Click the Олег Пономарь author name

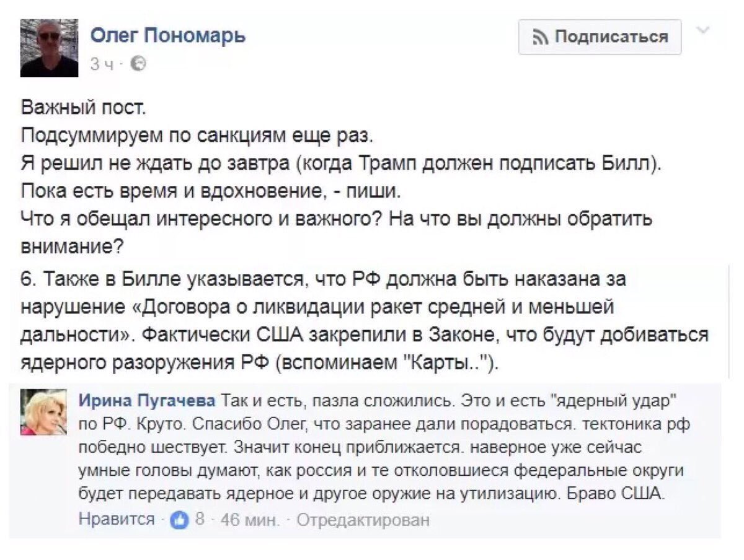(x=168, y=35)
